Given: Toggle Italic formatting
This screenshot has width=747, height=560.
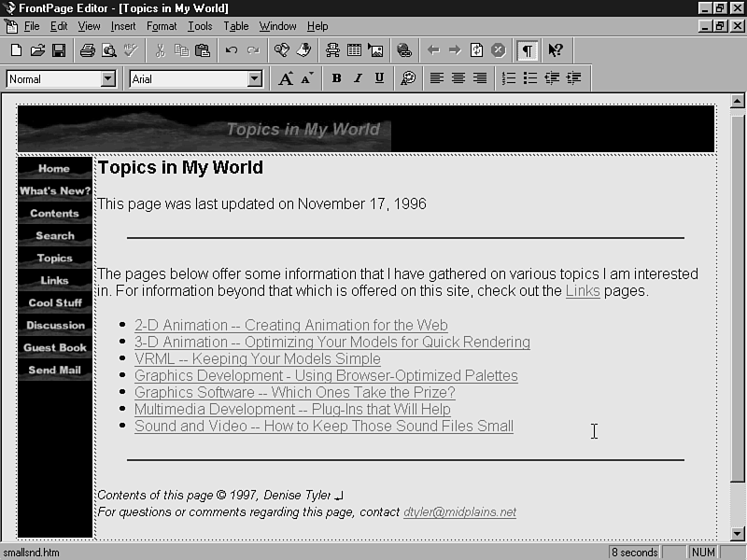Looking at the screenshot, I should click(358, 79).
